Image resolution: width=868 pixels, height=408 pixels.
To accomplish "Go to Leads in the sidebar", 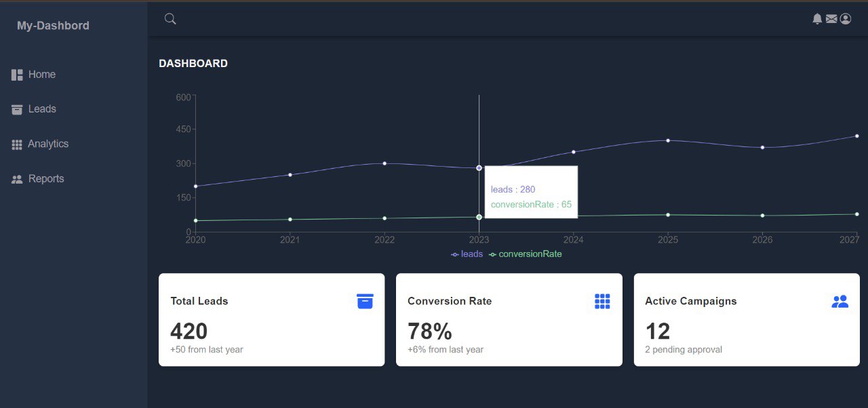I will point(42,109).
